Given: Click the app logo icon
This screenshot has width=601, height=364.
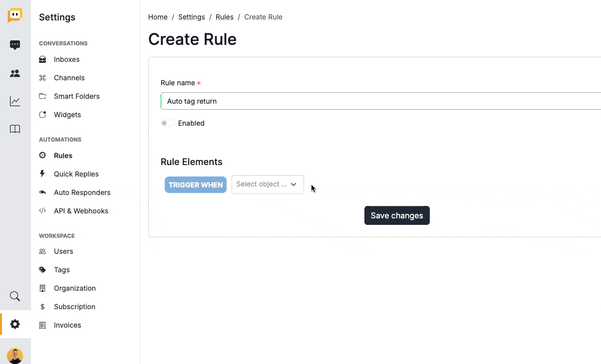Looking at the screenshot, I should pyautogui.click(x=15, y=15).
